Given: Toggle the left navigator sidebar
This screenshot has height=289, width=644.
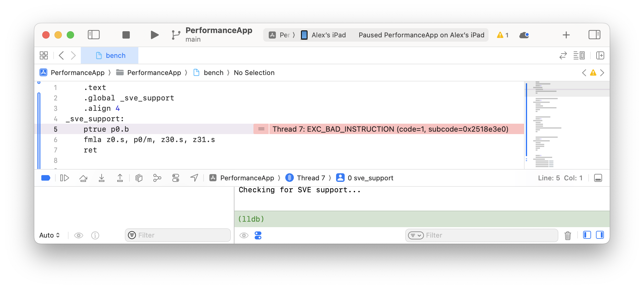Looking at the screenshot, I should [x=94, y=35].
